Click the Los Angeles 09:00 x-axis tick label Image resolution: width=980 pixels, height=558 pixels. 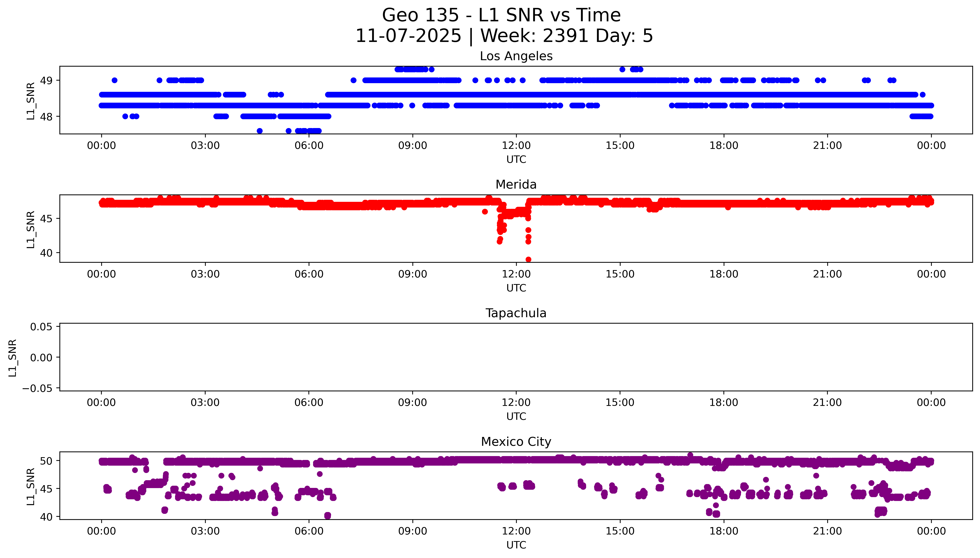(x=412, y=146)
